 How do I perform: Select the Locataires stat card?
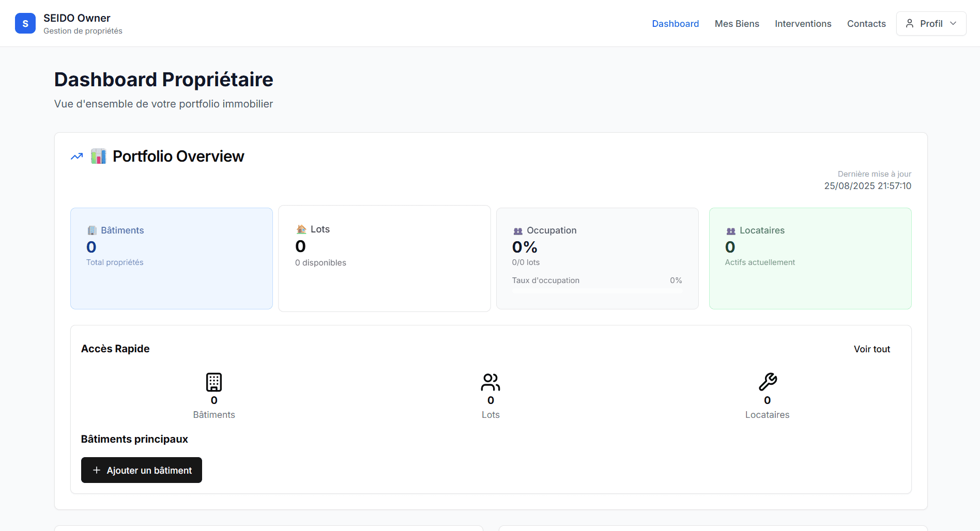pos(809,258)
